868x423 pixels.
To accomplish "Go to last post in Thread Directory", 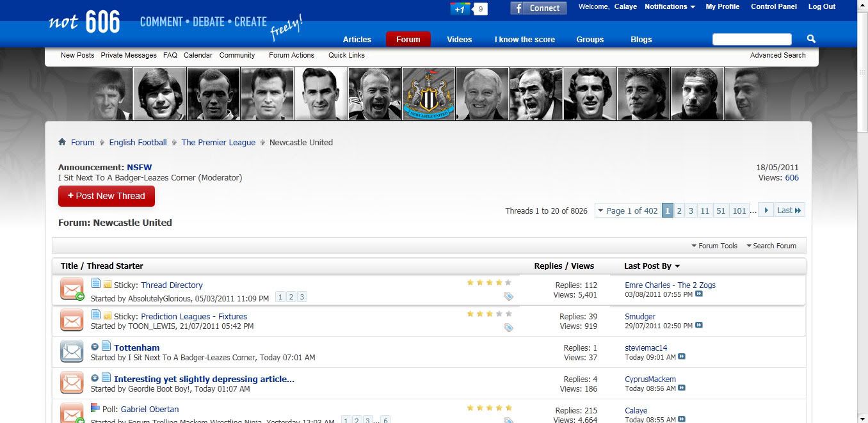I will coord(699,294).
